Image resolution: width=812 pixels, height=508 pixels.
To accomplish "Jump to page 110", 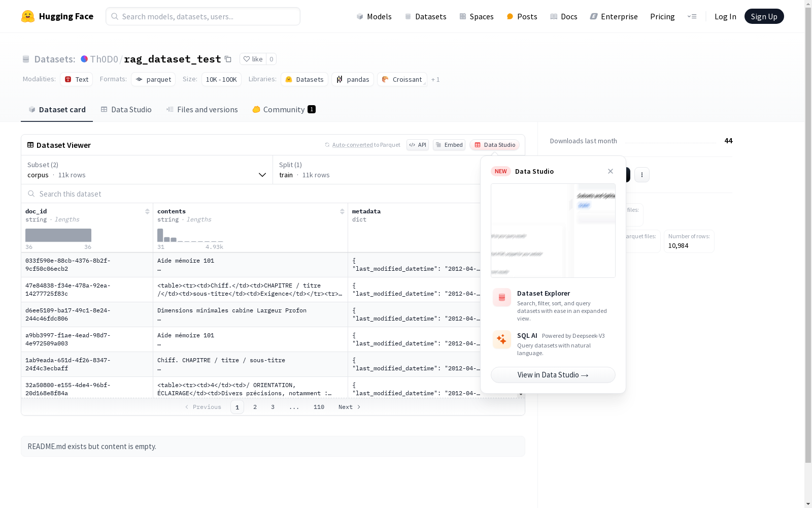I will [x=319, y=407].
